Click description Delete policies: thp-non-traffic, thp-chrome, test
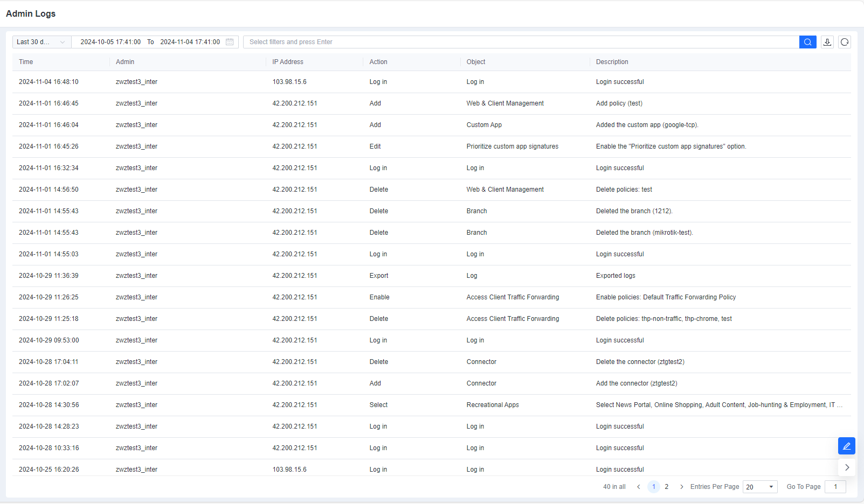The width and height of the screenshot is (864, 504). (x=664, y=319)
